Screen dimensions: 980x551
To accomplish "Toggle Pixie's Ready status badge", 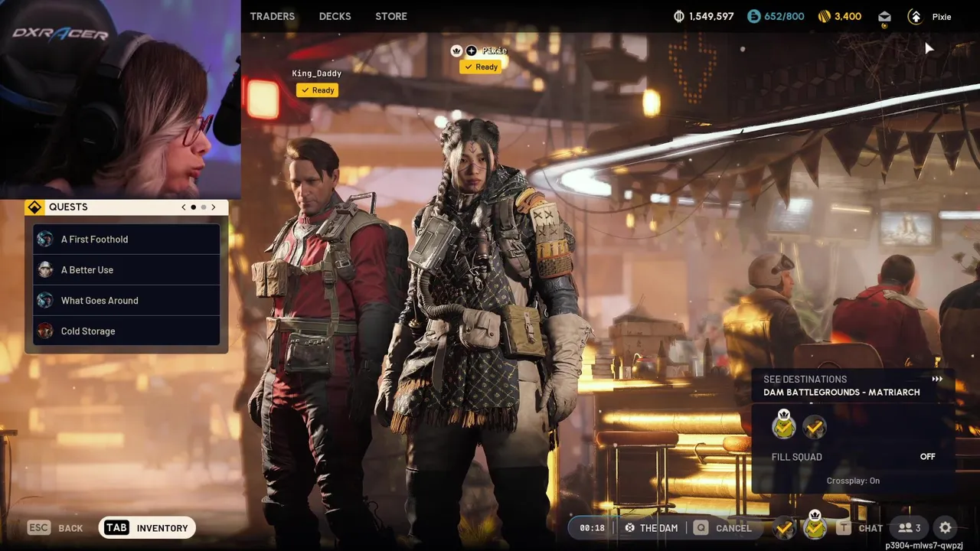I will pyautogui.click(x=481, y=67).
